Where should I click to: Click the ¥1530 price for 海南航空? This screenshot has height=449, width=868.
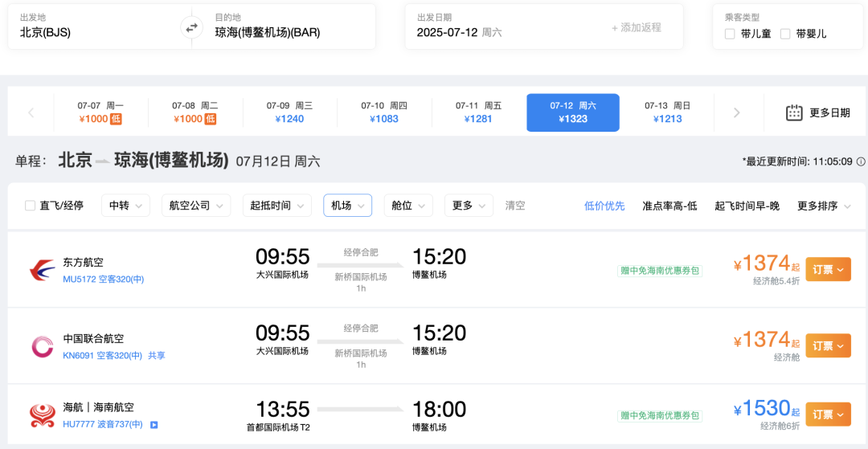(x=766, y=409)
